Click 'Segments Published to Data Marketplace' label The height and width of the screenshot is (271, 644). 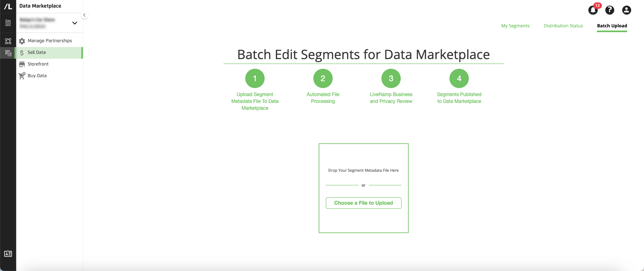click(459, 98)
